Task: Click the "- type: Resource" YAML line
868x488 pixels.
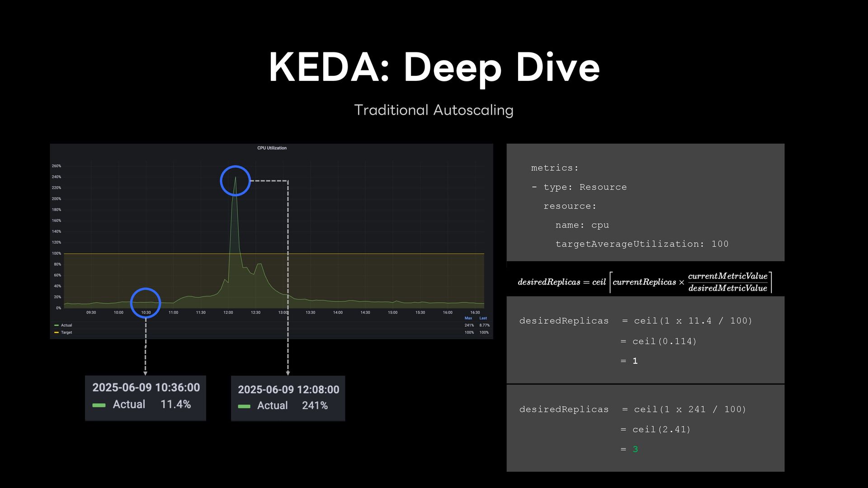Action: coord(579,187)
